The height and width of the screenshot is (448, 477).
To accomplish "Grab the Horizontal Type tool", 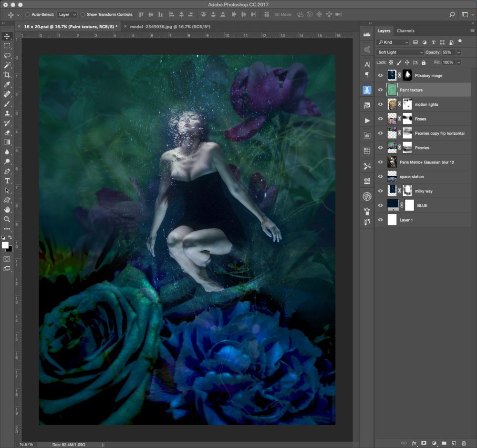I will [7, 180].
